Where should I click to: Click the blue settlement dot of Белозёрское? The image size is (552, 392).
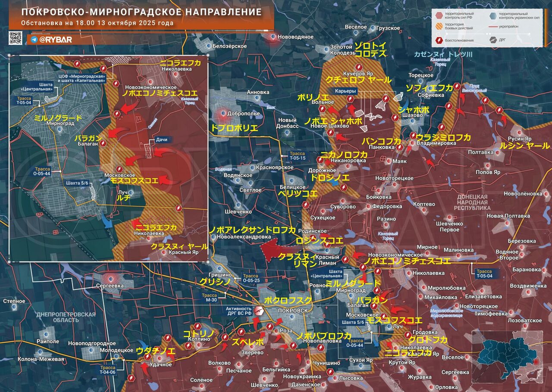(209, 46)
